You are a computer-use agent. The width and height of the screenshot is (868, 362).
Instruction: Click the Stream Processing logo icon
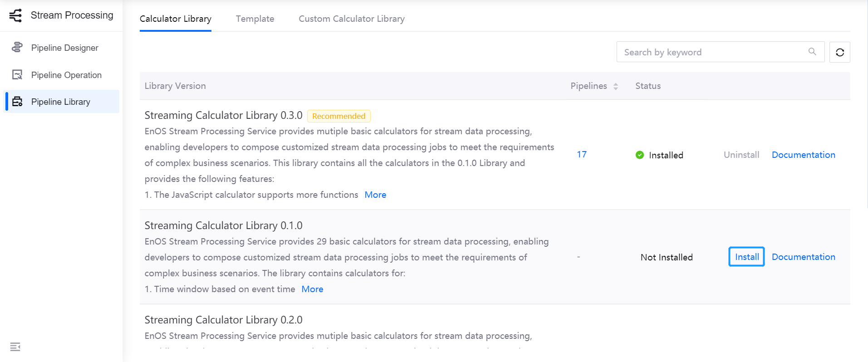tap(15, 15)
